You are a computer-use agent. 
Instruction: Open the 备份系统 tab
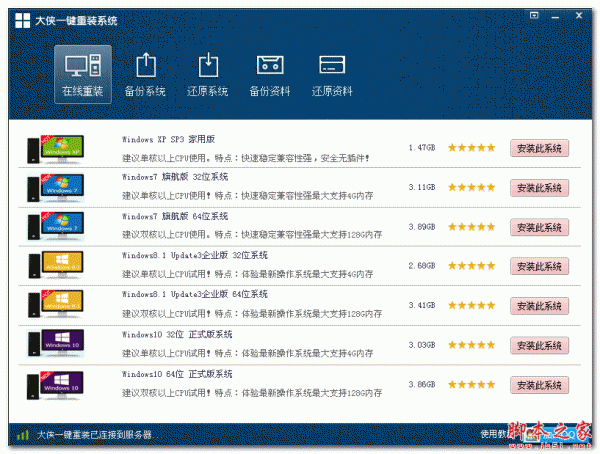pos(145,75)
